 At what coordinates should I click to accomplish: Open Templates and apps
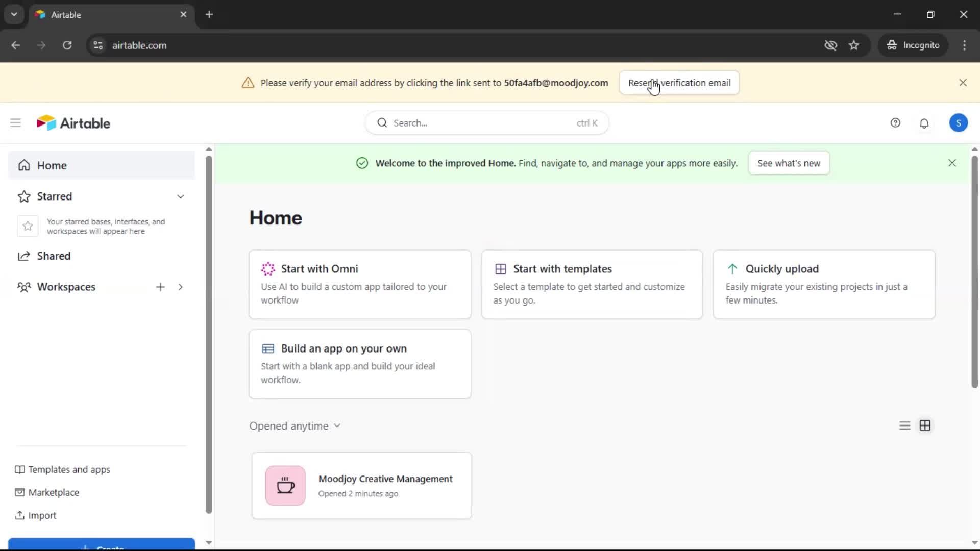click(x=63, y=469)
